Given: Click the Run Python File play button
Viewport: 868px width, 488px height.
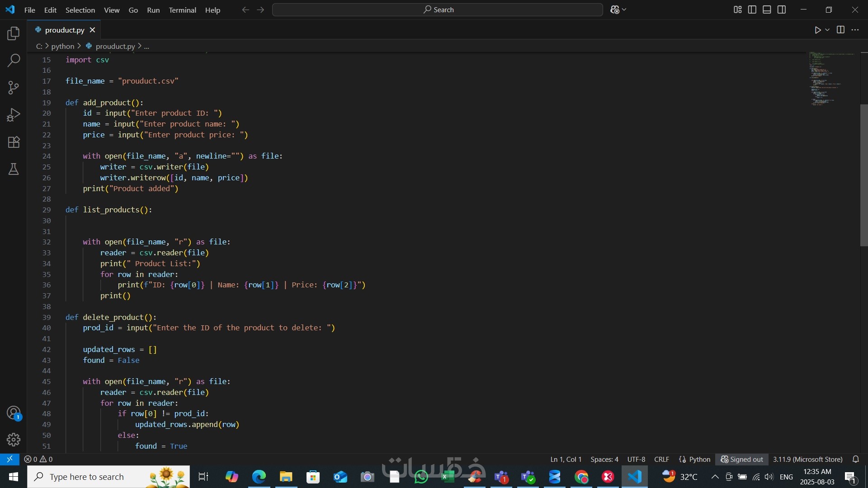Looking at the screenshot, I should [x=817, y=30].
